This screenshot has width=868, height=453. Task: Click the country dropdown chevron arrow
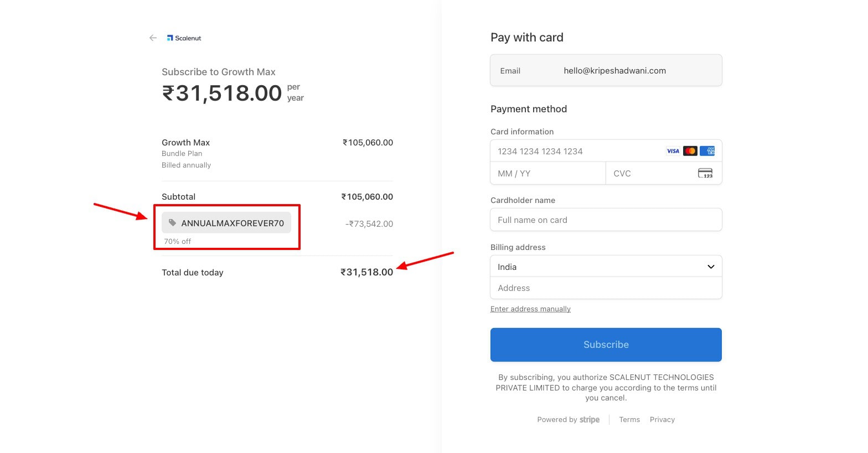click(x=711, y=267)
